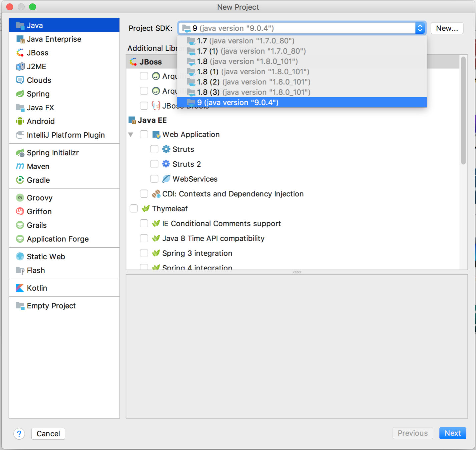
Task: Click the Previous button
Action: (413, 433)
